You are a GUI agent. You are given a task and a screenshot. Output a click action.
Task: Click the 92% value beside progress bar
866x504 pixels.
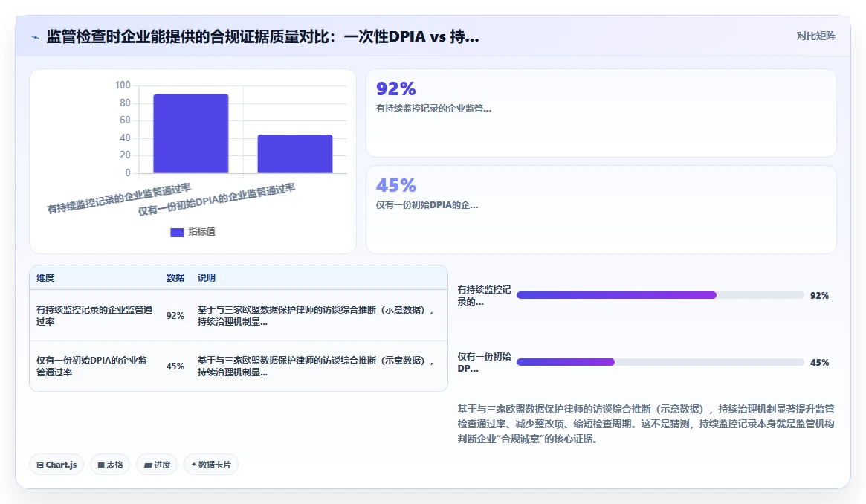tap(820, 295)
